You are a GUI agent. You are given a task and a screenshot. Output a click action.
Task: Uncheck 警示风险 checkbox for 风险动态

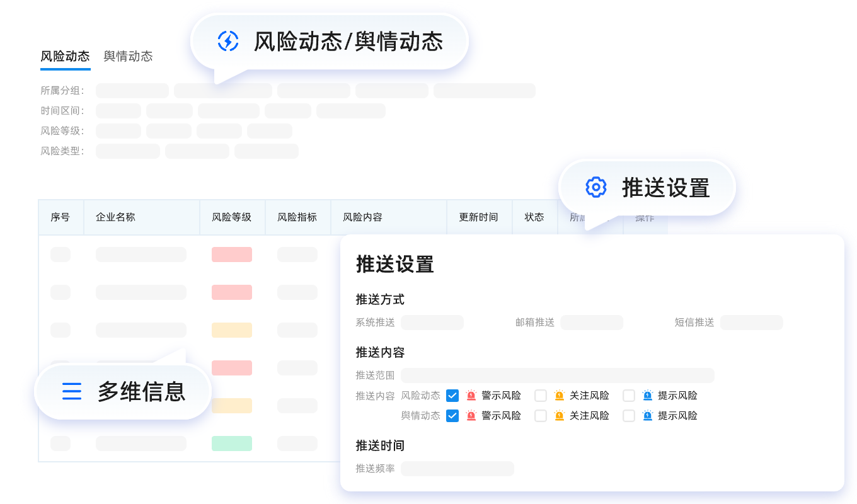(x=452, y=396)
